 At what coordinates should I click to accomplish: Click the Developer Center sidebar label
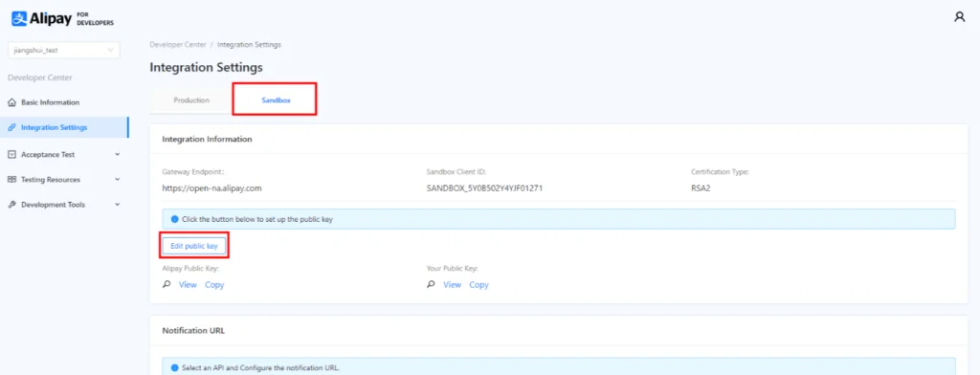(40, 77)
